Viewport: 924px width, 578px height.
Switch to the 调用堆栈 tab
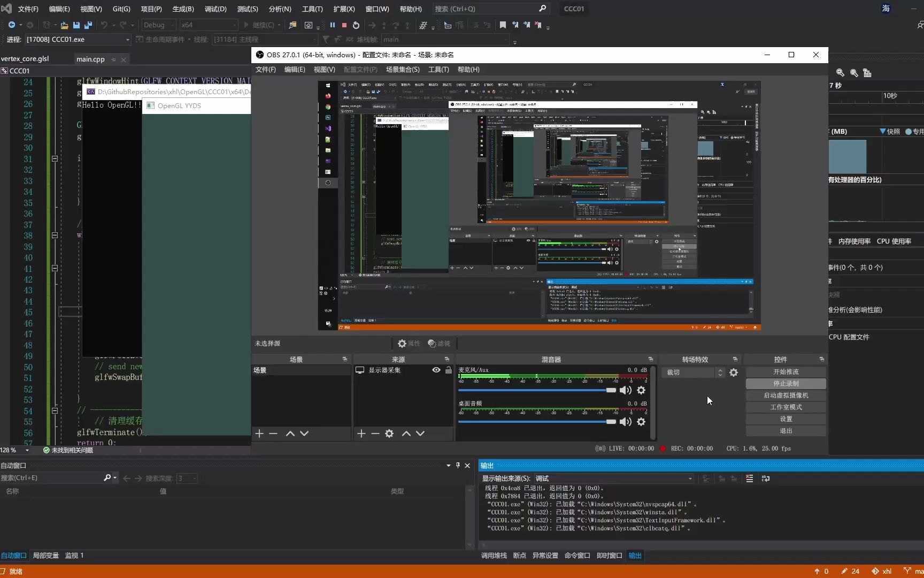pos(494,556)
